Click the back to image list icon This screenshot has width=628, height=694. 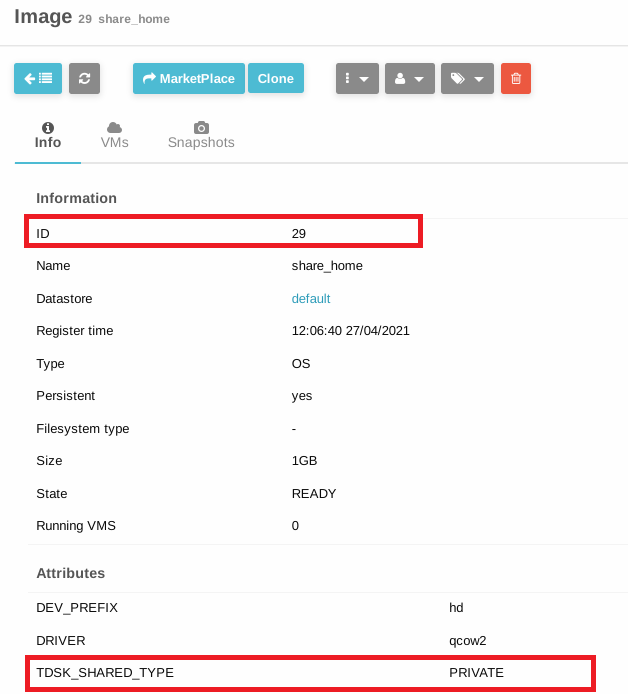(x=38, y=79)
